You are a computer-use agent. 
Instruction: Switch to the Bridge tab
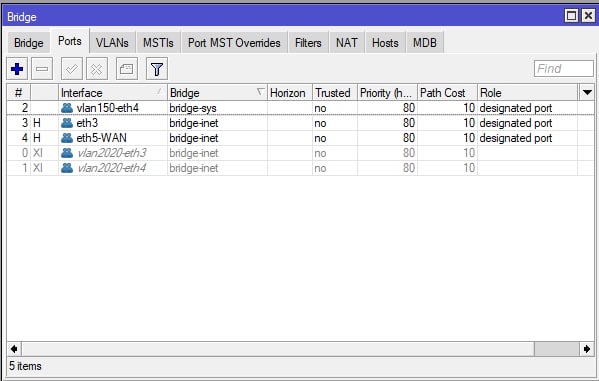[x=29, y=42]
